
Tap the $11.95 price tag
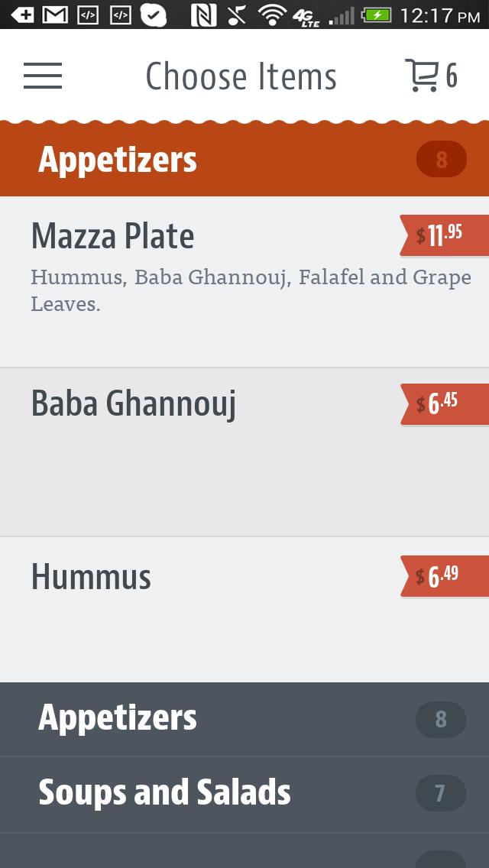coord(444,235)
